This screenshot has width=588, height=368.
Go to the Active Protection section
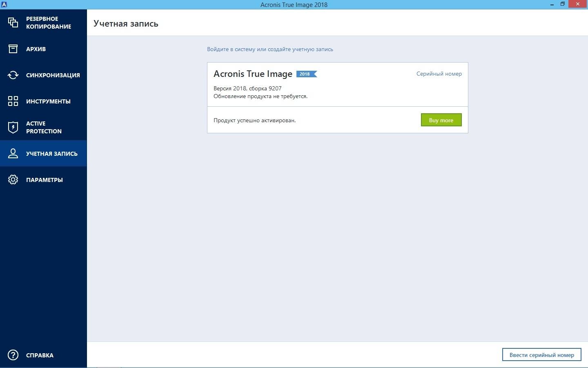tap(44, 127)
